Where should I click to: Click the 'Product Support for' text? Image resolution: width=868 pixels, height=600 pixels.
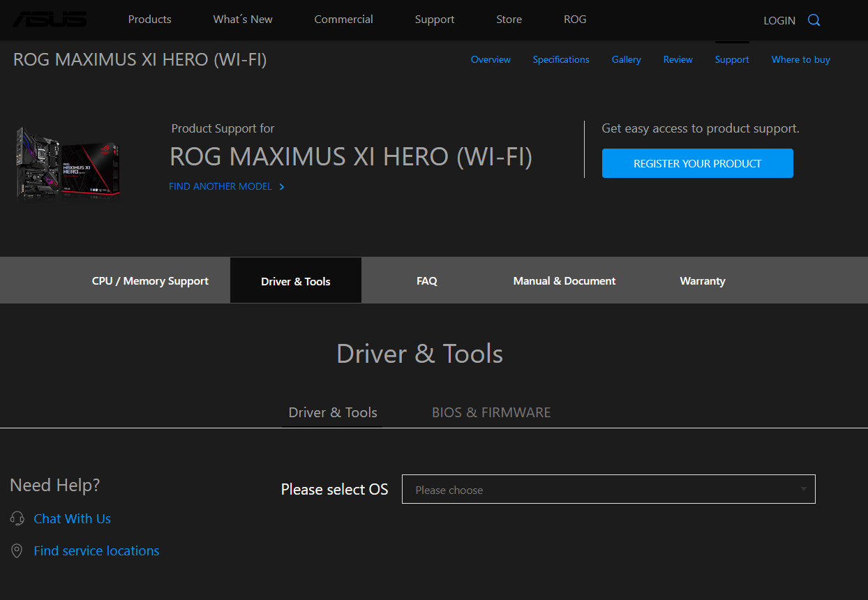pos(223,128)
